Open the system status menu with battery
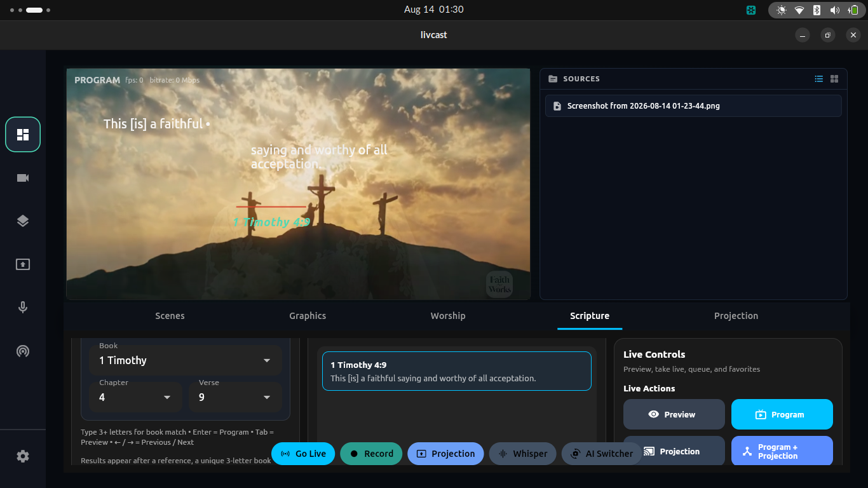The width and height of the screenshot is (868, 488). pos(817,10)
